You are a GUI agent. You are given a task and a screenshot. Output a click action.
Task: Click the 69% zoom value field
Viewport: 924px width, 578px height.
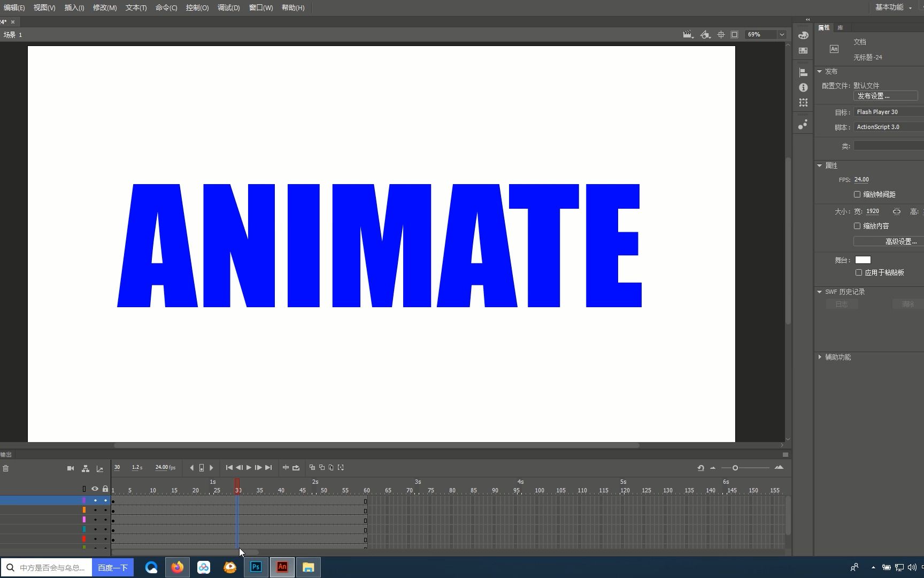click(x=761, y=34)
